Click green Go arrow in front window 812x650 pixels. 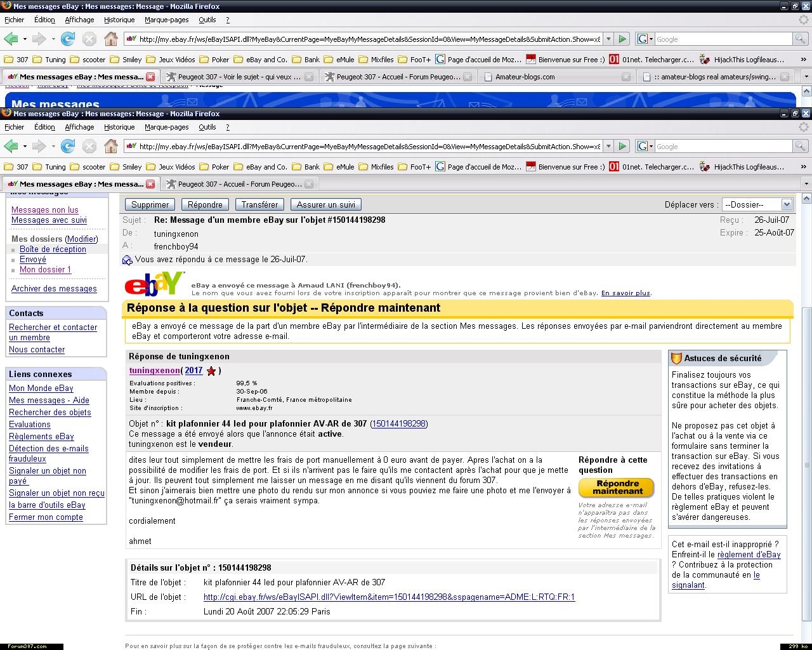[622, 146]
